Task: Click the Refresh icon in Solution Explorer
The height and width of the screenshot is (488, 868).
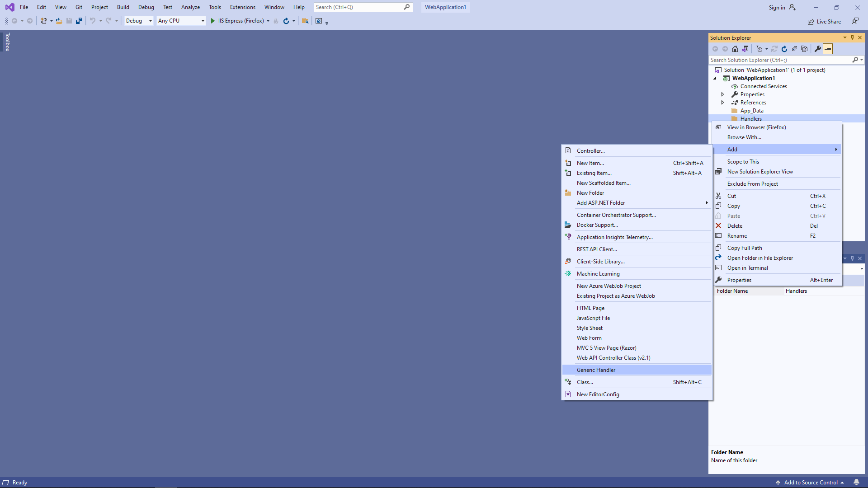Action: tap(784, 49)
